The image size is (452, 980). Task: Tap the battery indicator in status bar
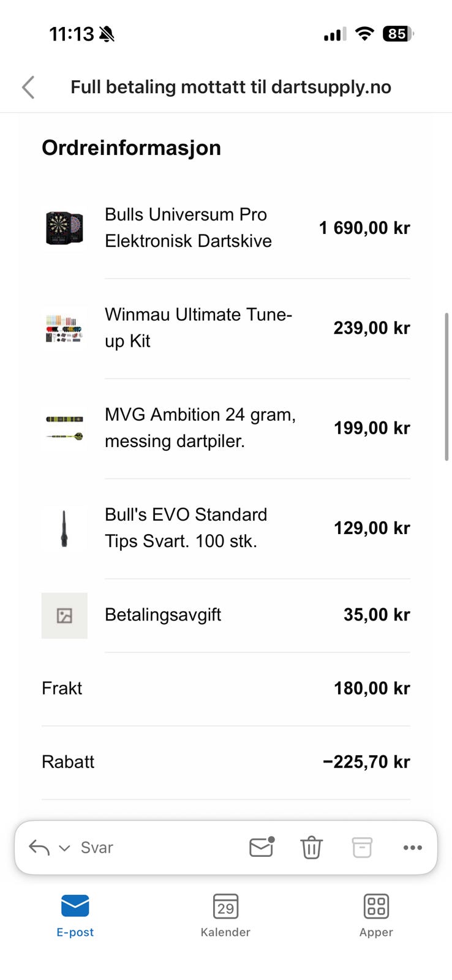click(x=397, y=34)
